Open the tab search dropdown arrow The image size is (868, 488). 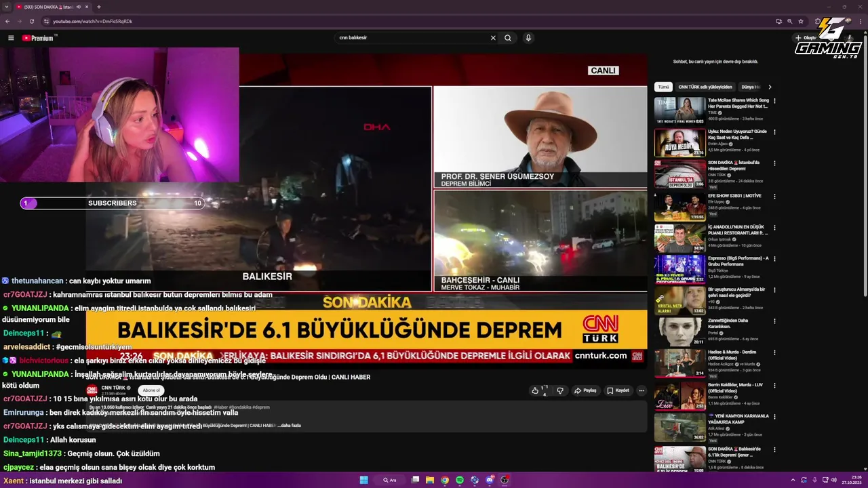pos(6,7)
